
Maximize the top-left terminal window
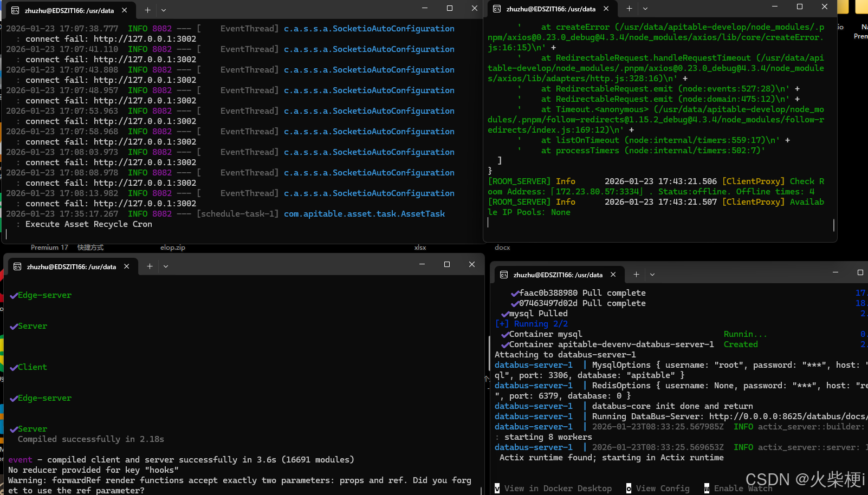450,8
